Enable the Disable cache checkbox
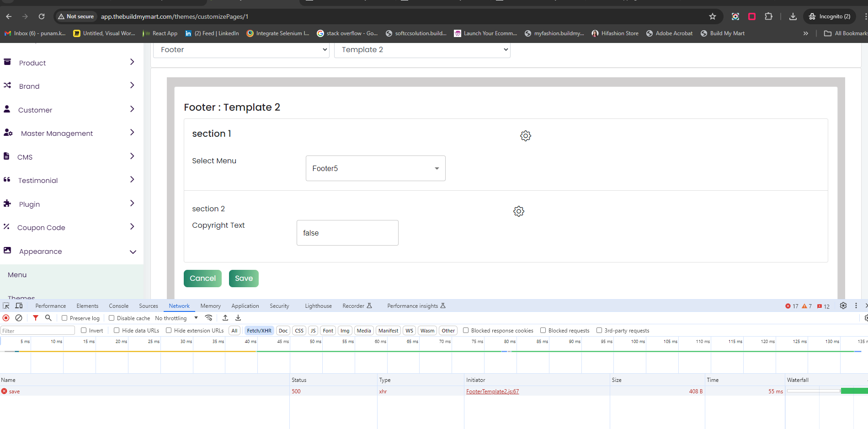This screenshot has height=429, width=868. point(112,318)
